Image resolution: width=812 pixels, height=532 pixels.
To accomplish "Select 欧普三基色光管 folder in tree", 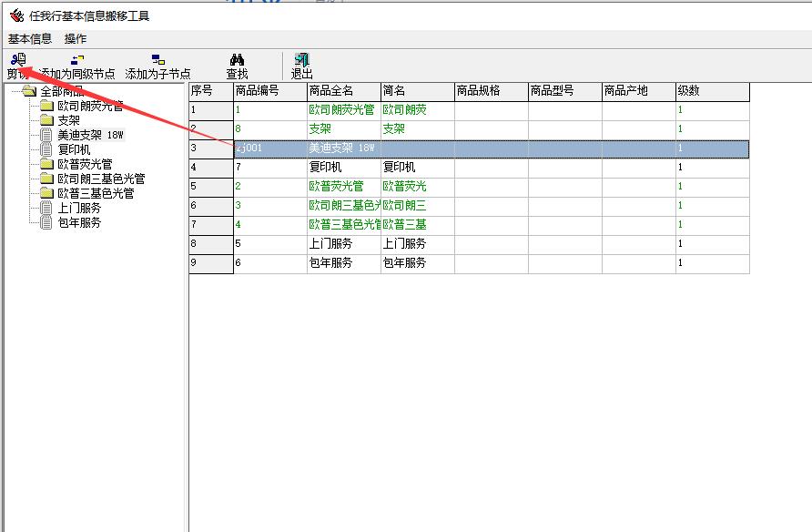I will (x=96, y=193).
